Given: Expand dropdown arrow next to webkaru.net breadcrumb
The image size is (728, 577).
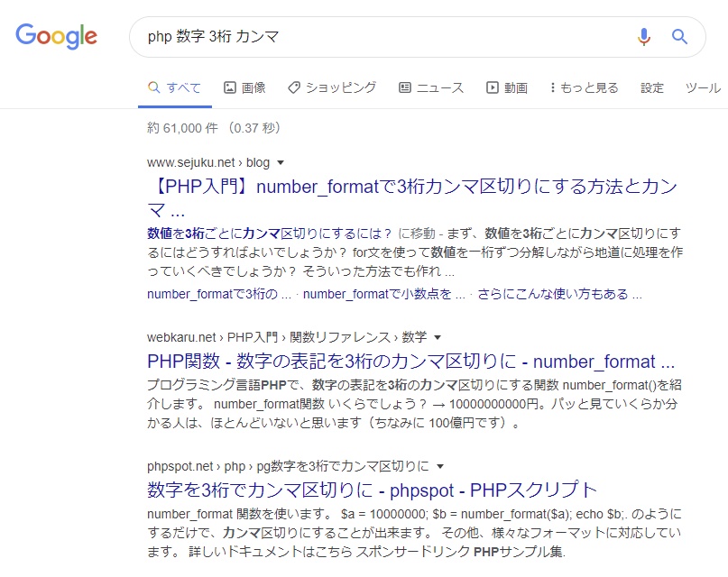Looking at the screenshot, I should coord(437,337).
